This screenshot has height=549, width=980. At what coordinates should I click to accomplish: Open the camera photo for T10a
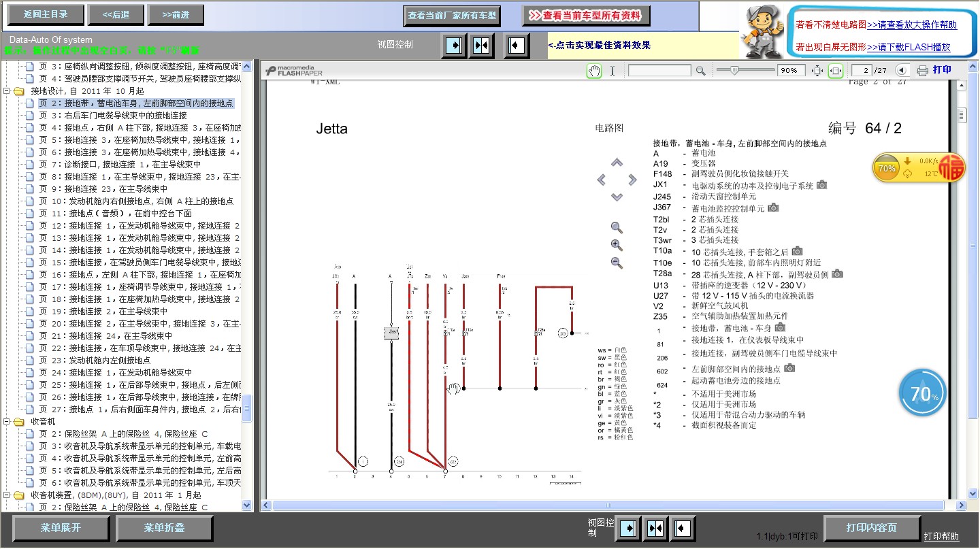(797, 251)
